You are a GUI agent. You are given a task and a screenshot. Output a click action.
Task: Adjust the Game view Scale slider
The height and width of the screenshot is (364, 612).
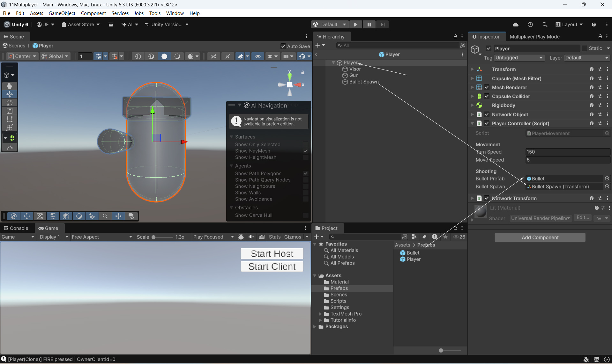[x=154, y=237]
